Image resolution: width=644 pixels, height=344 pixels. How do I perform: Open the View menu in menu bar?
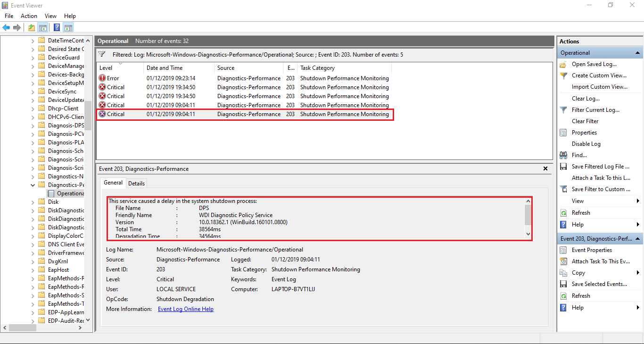[50, 16]
